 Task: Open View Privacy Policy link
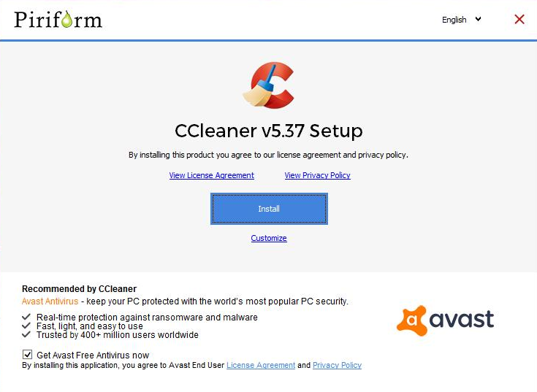pos(318,175)
